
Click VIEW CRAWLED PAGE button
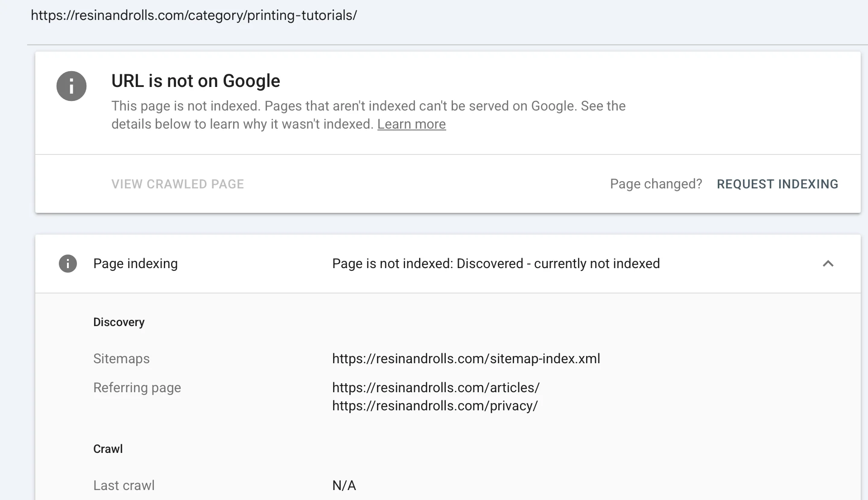pyautogui.click(x=178, y=184)
